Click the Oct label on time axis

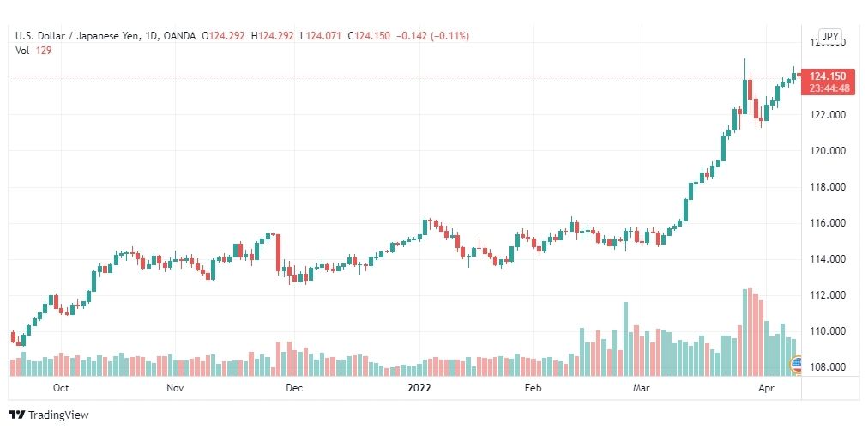[61, 387]
